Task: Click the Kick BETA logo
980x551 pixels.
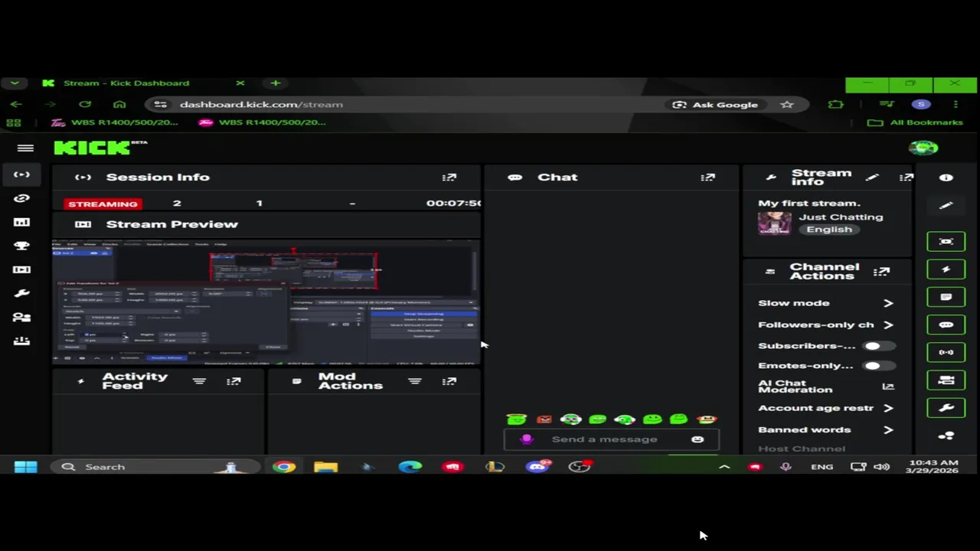Action: pyautogui.click(x=100, y=148)
